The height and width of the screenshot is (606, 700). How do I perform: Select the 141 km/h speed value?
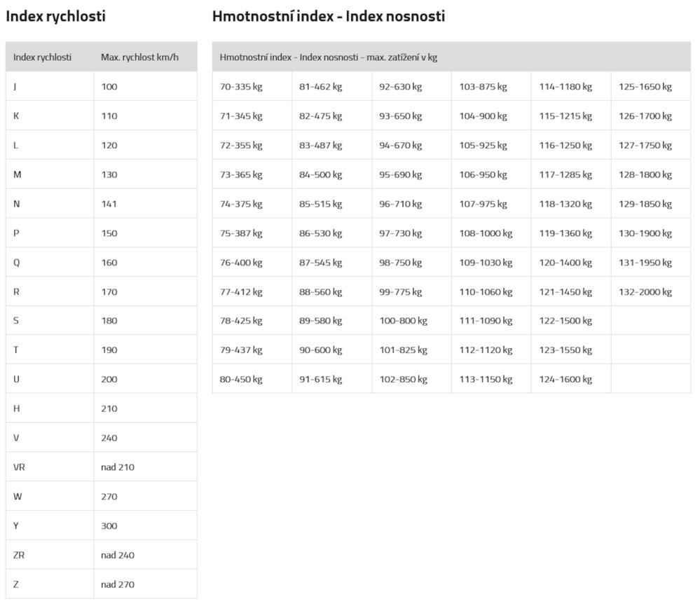tap(109, 204)
